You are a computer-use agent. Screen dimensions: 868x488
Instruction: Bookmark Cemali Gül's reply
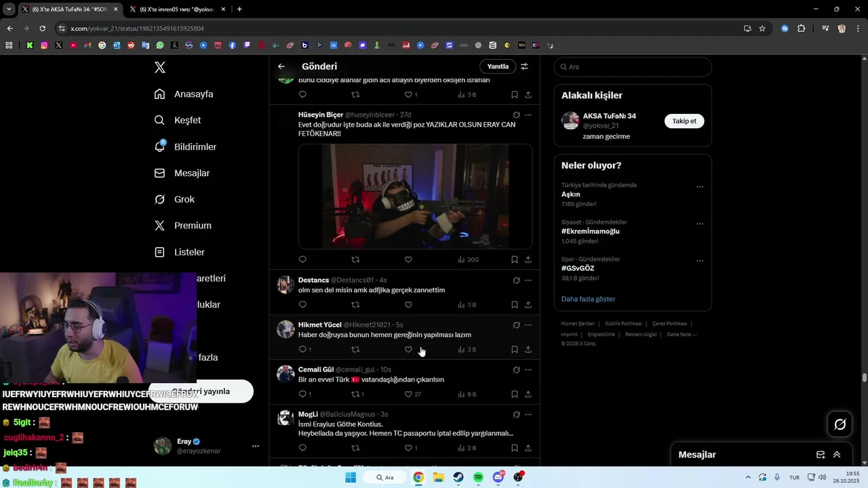514,394
